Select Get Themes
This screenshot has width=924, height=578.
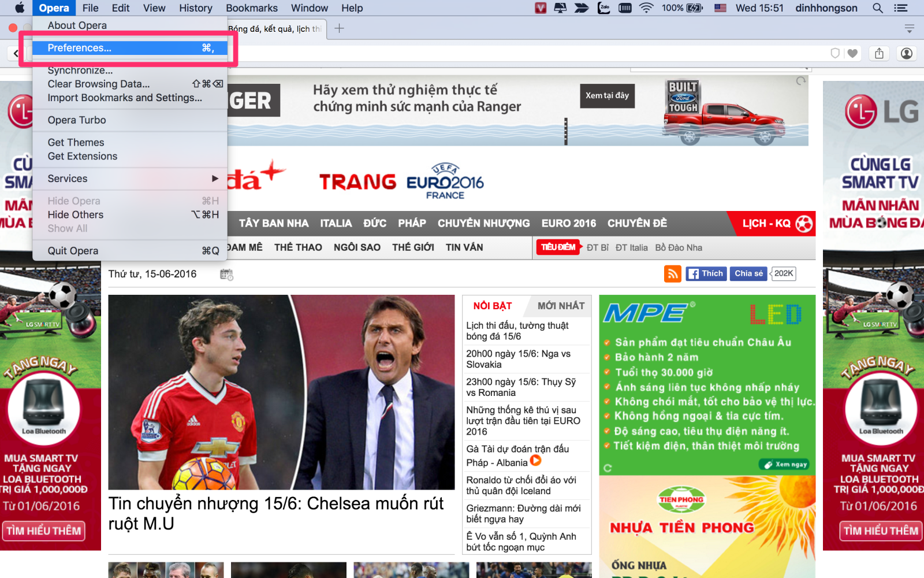130,142
